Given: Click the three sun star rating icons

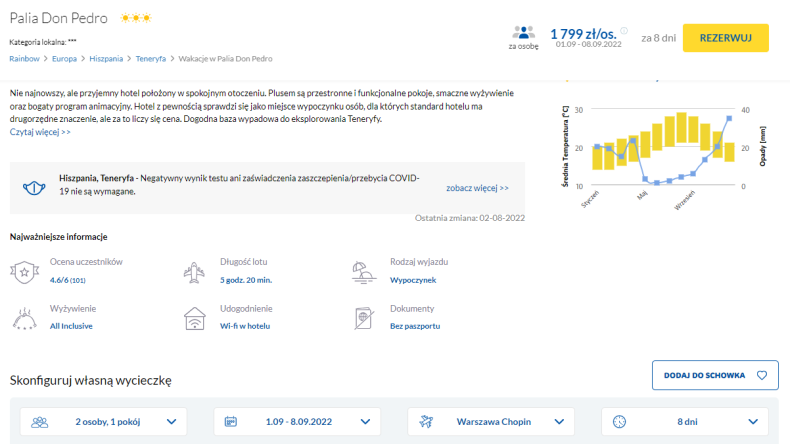Looking at the screenshot, I should point(136,18).
